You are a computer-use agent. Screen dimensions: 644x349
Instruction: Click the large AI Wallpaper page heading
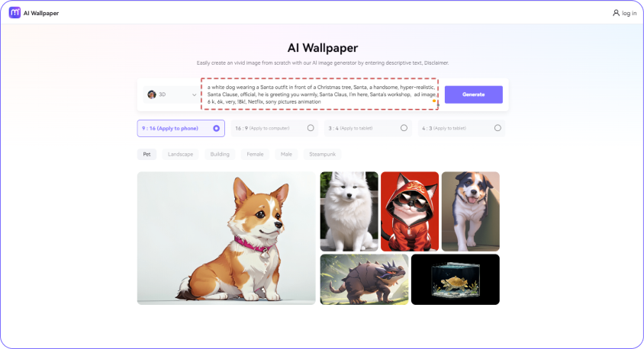[x=323, y=48]
